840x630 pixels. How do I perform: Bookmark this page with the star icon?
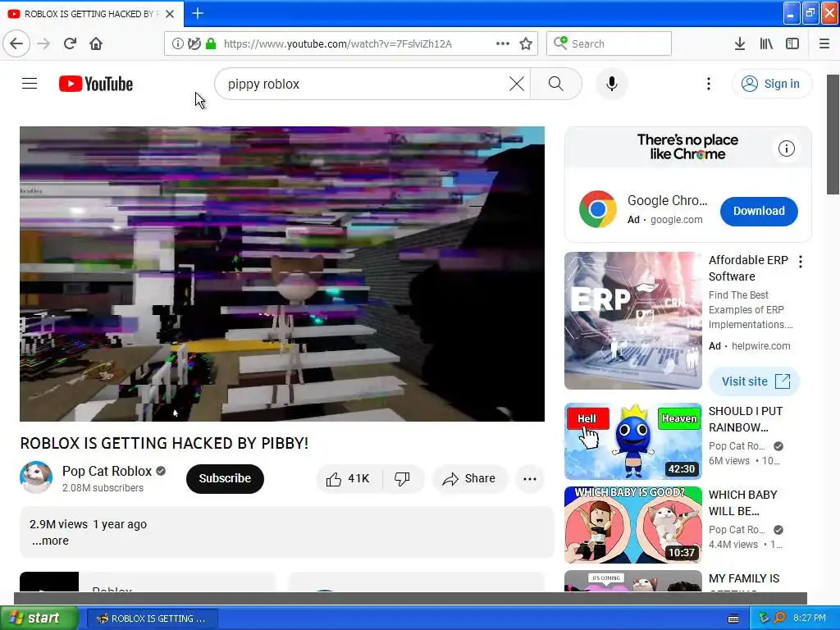(526, 43)
